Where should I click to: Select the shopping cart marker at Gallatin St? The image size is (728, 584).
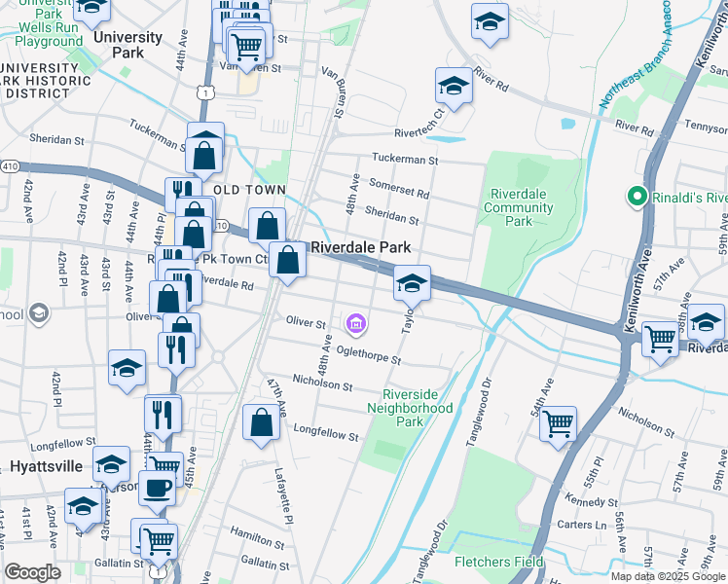(x=159, y=544)
